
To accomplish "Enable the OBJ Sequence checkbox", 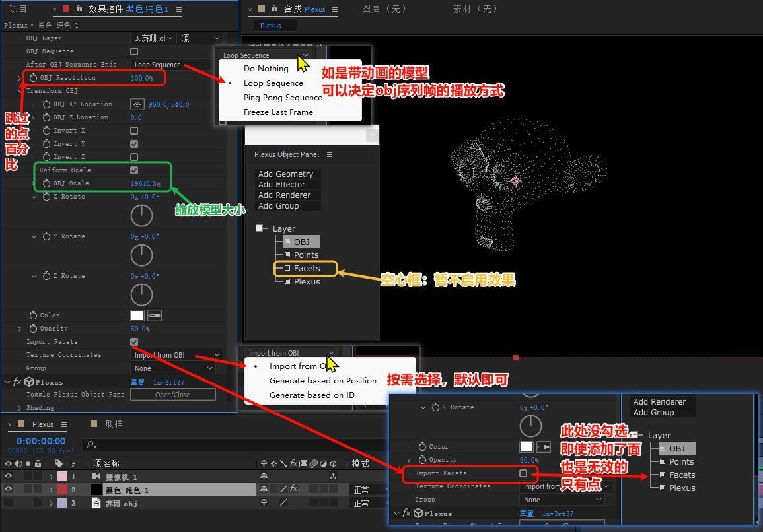I will click(134, 51).
